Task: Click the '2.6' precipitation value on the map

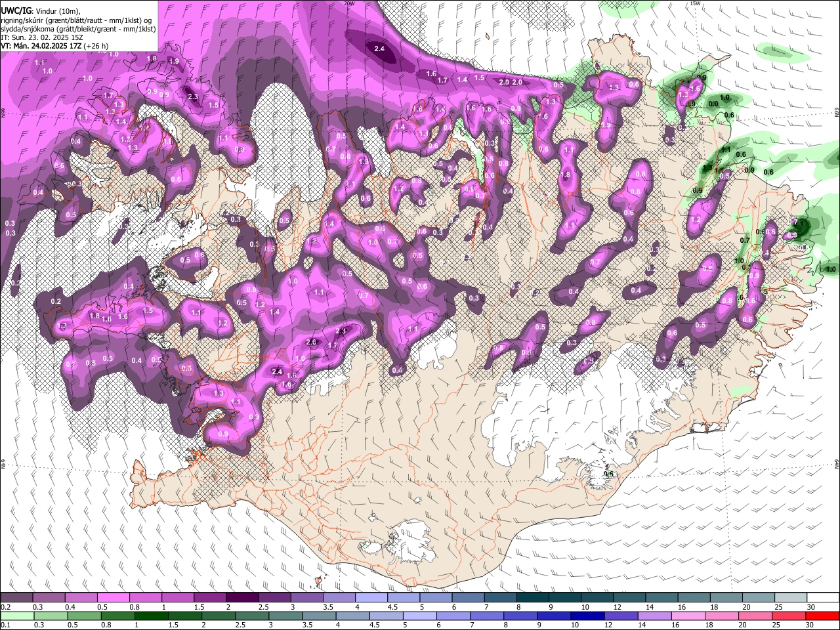Action: (x=312, y=342)
